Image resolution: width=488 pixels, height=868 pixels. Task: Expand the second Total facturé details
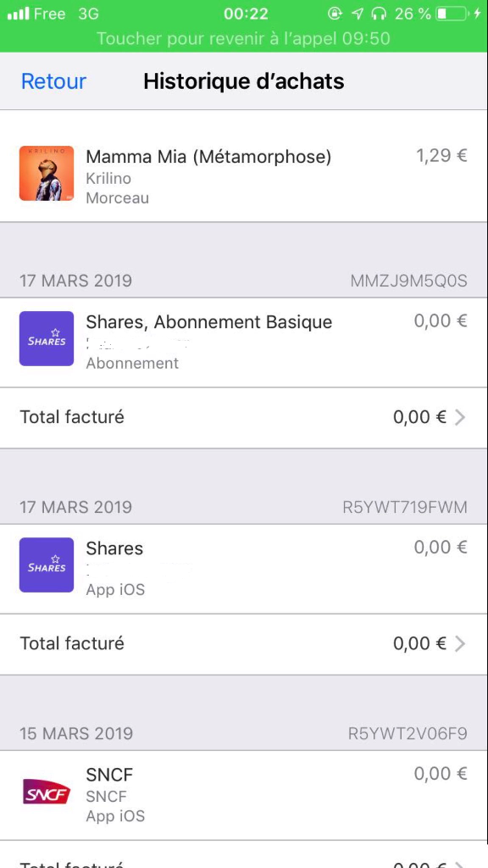coord(244,643)
